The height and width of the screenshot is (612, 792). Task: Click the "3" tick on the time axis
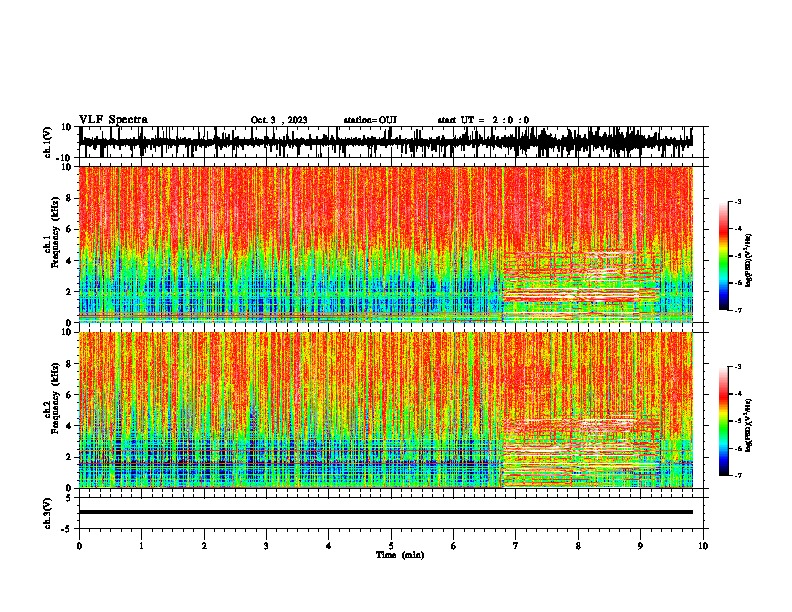point(266,546)
